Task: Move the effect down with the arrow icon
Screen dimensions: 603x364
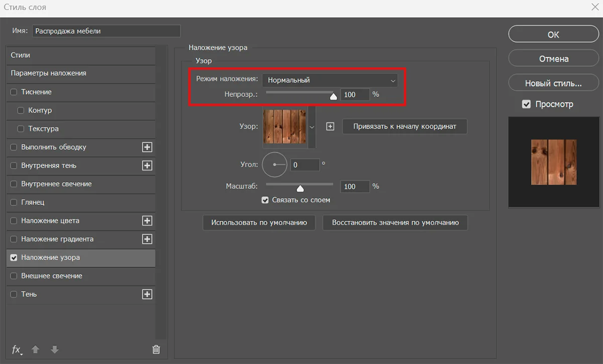Action: pos(55,349)
